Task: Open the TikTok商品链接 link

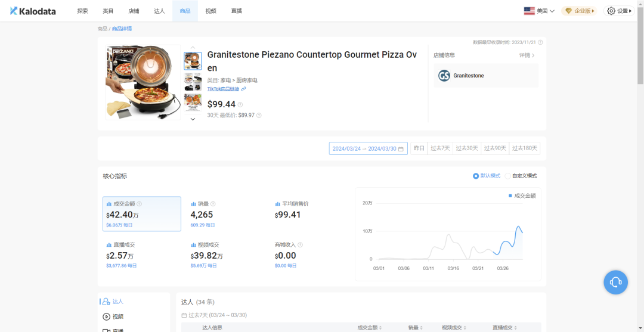Action: [x=223, y=89]
